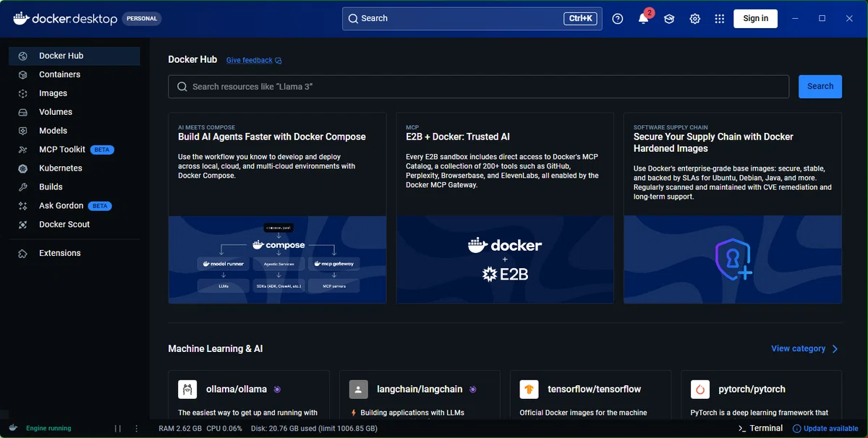
Task: Focus the top Search bar with Ctrl+K
Action: pyautogui.click(x=472, y=18)
